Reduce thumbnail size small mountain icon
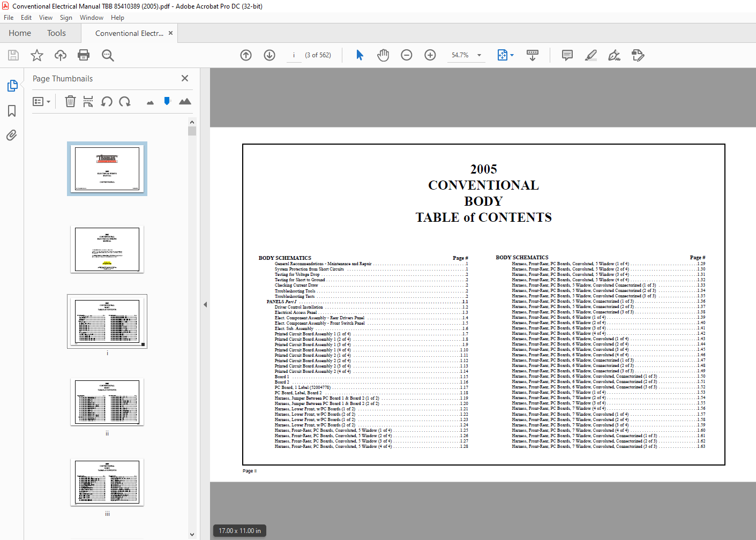This screenshot has width=756, height=540. 150,102
